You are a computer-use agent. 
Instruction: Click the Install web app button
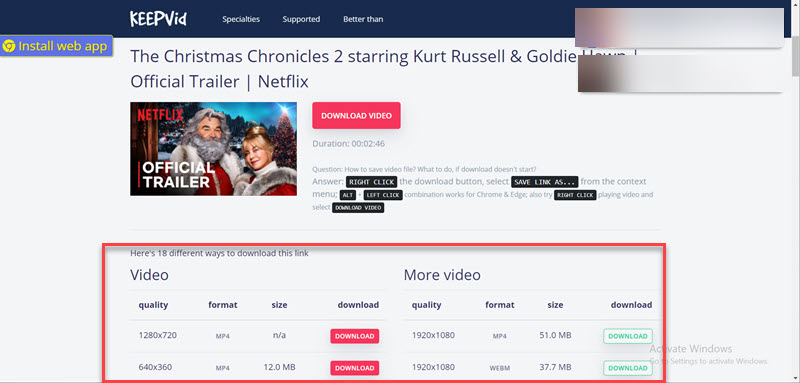tap(56, 46)
